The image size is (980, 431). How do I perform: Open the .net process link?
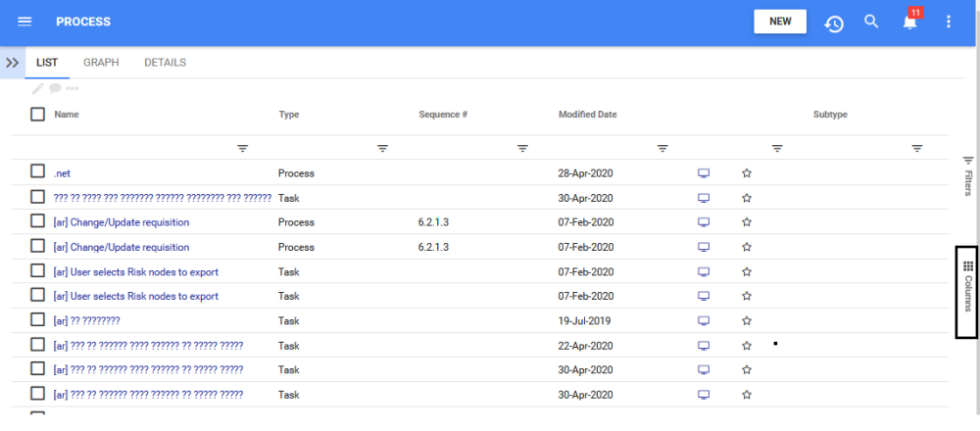coord(62,173)
